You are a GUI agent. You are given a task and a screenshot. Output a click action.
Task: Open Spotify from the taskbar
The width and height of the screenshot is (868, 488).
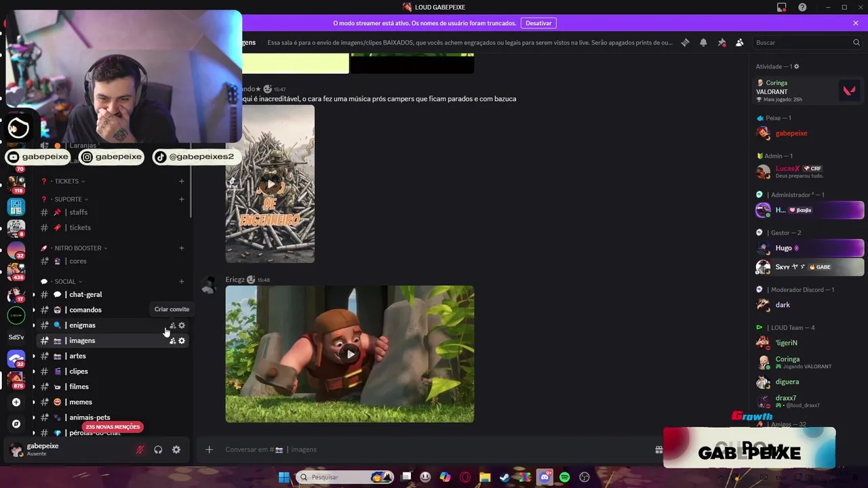[x=564, y=477]
